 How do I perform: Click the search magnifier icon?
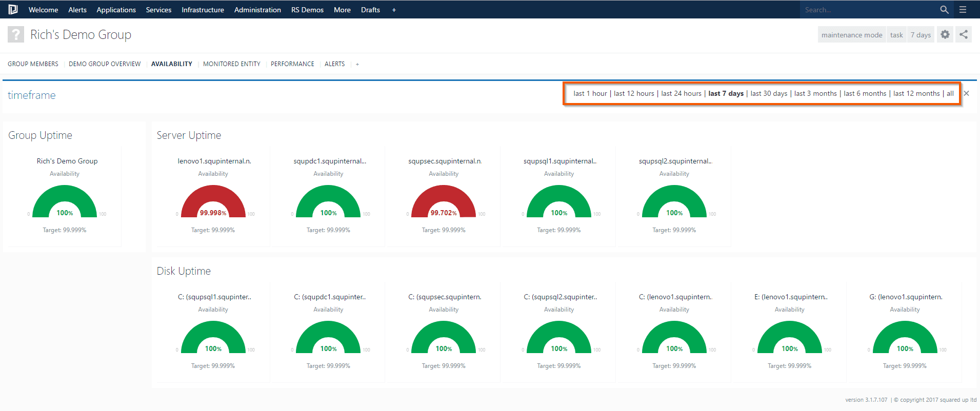click(944, 10)
